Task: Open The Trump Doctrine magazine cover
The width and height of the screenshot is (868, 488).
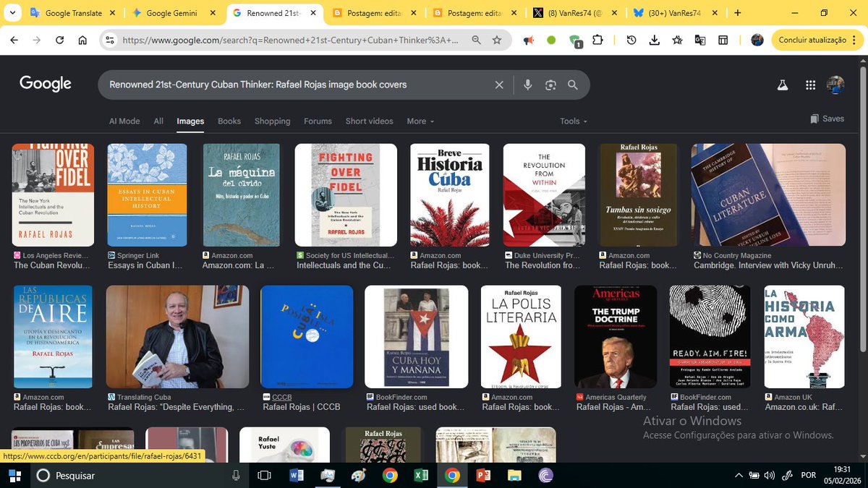Action: 616,337
